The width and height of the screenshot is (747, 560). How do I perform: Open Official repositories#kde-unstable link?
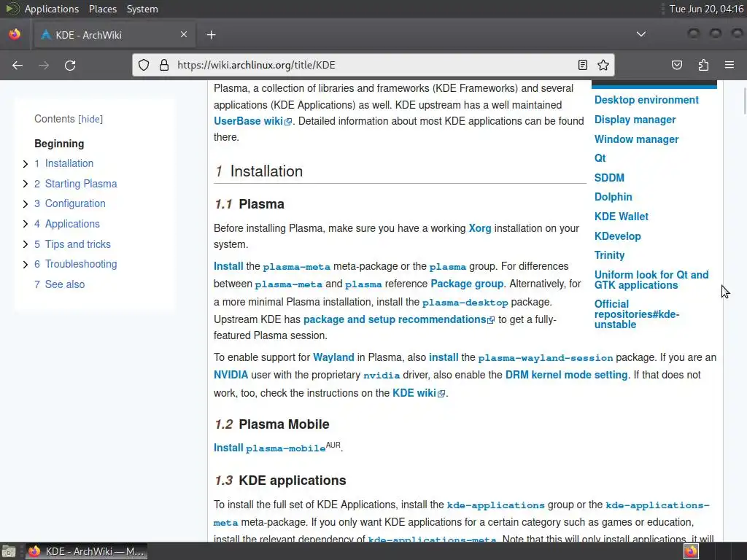tap(636, 314)
